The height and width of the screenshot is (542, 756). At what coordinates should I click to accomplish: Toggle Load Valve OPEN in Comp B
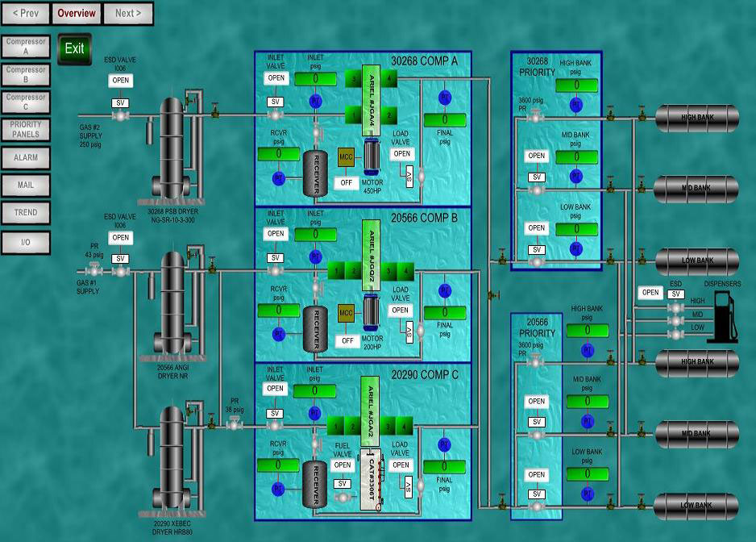401,310
